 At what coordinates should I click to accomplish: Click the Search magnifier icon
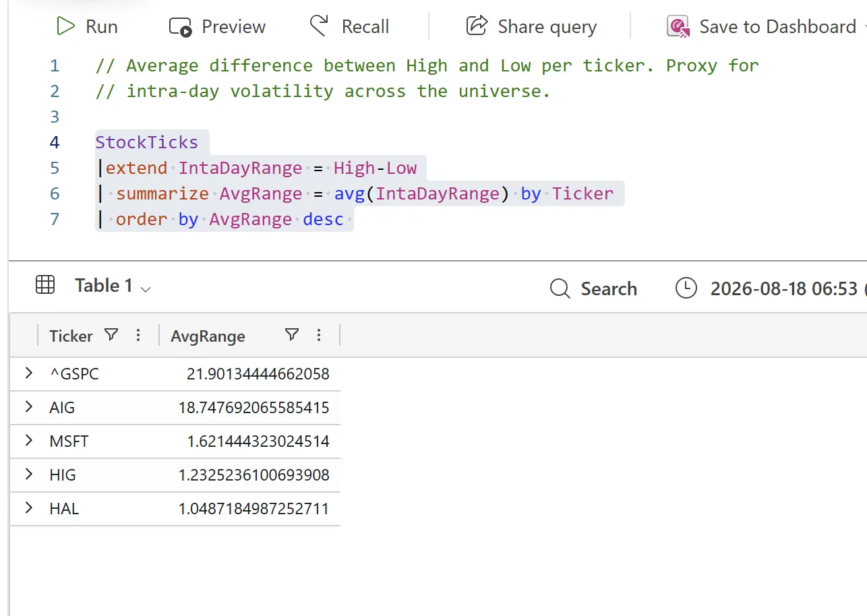click(x=560, y=288)
